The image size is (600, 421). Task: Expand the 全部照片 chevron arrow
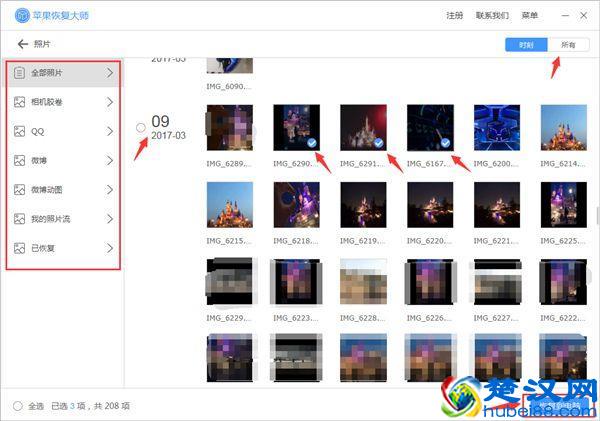(110, 73)
